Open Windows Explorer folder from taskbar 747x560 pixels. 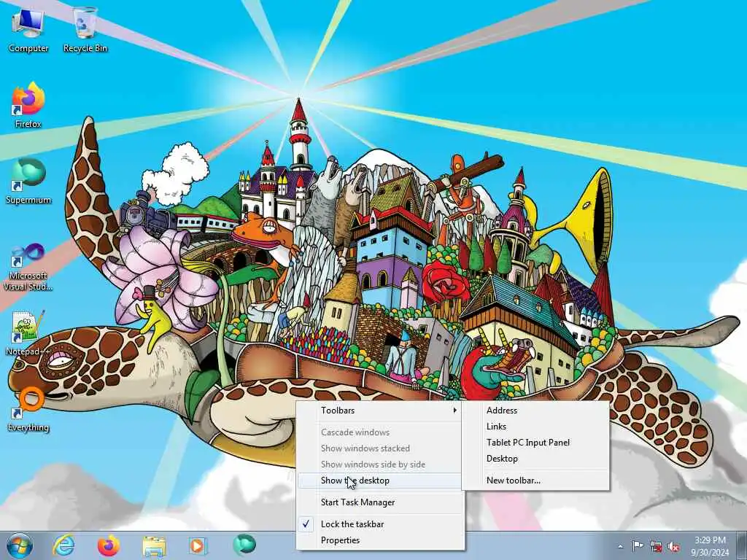pyautogui.click(x=154, y=545)
